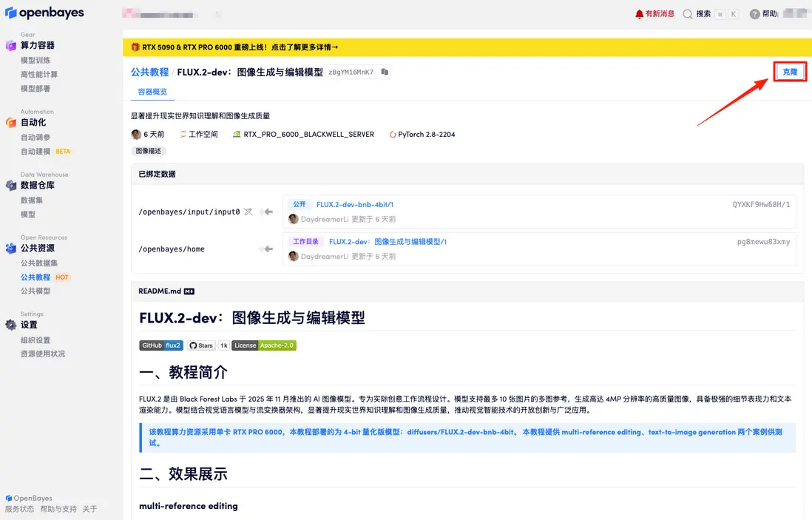Viewport: 812px width, 520px height.
Task: Click the GitHub flux2 badge
Action: pyautogui.click(x=161, y=345)
